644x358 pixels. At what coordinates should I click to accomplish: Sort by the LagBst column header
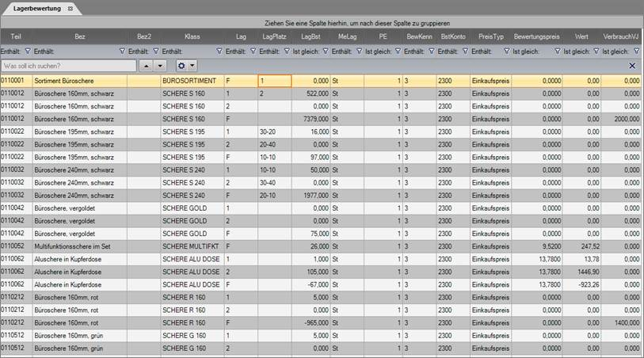tap(311, 36)
